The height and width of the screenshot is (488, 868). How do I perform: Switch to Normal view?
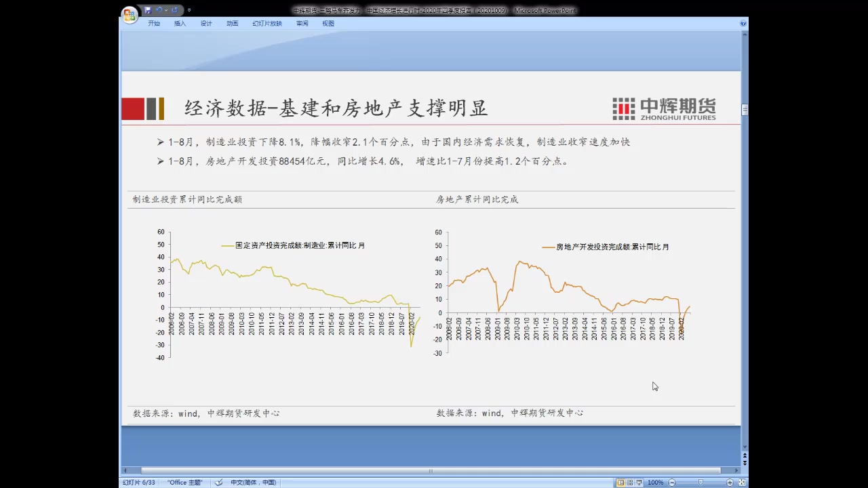coord(620,483)
